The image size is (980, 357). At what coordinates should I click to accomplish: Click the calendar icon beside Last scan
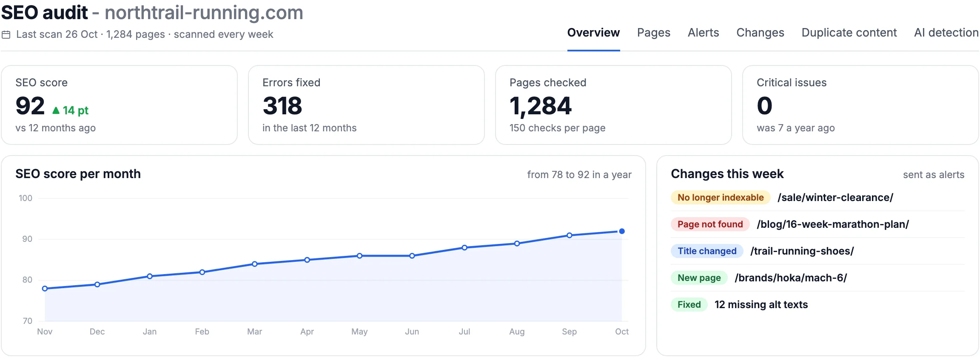click(6, 34)
